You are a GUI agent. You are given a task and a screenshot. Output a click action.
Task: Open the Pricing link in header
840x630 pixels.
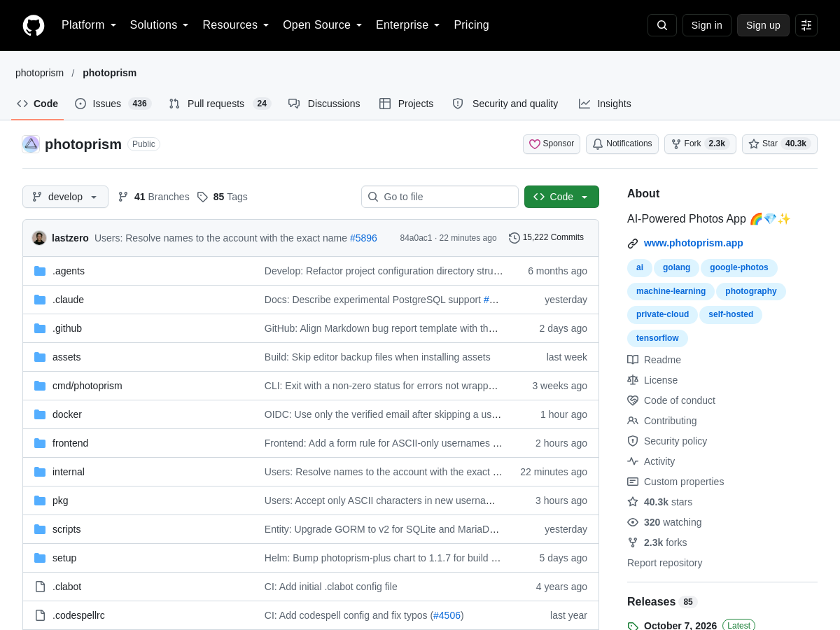(471, 25)
